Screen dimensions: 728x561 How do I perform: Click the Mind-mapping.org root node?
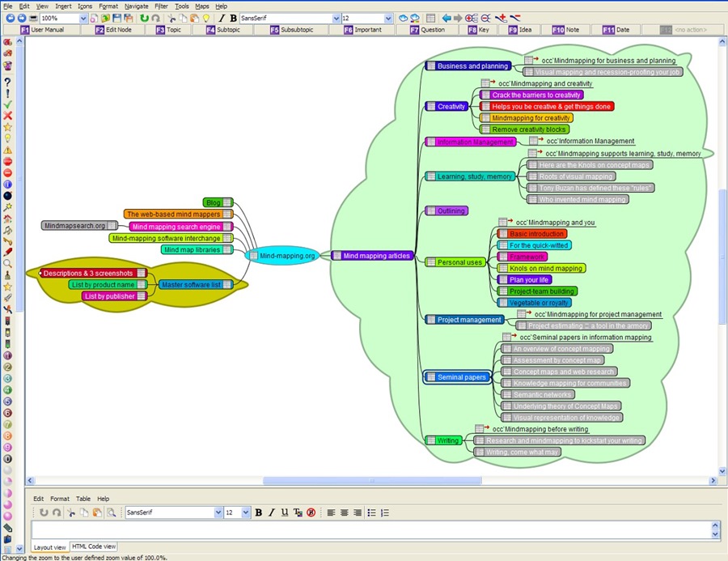(282, 256)
